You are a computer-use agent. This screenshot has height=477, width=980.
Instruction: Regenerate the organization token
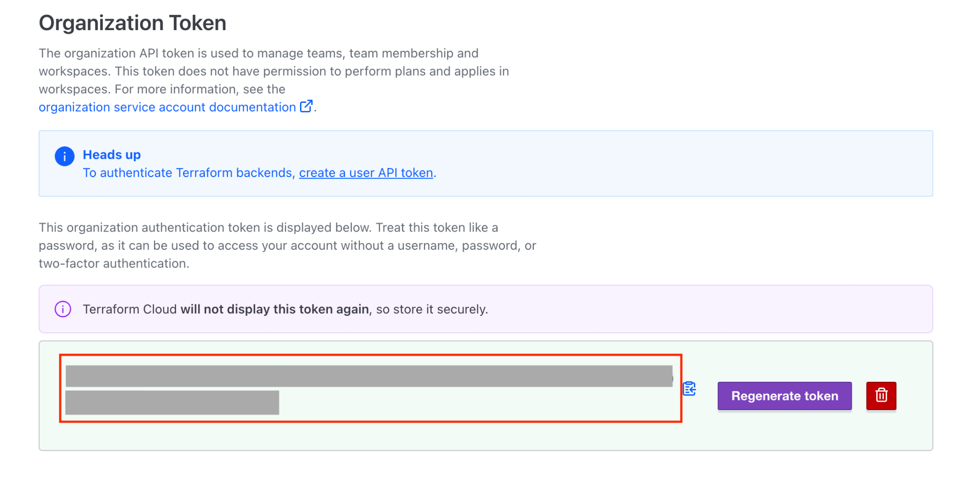[x=784, y=396]
